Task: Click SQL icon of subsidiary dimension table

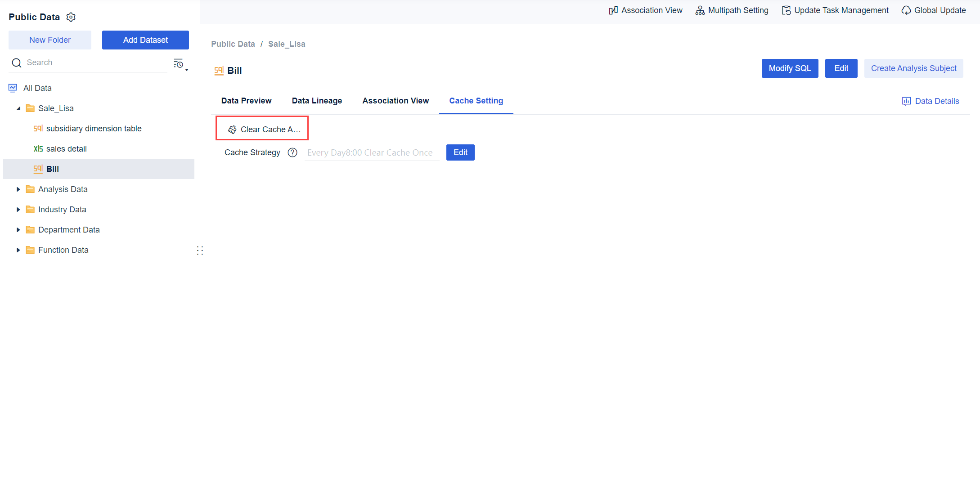Action: 38,129
